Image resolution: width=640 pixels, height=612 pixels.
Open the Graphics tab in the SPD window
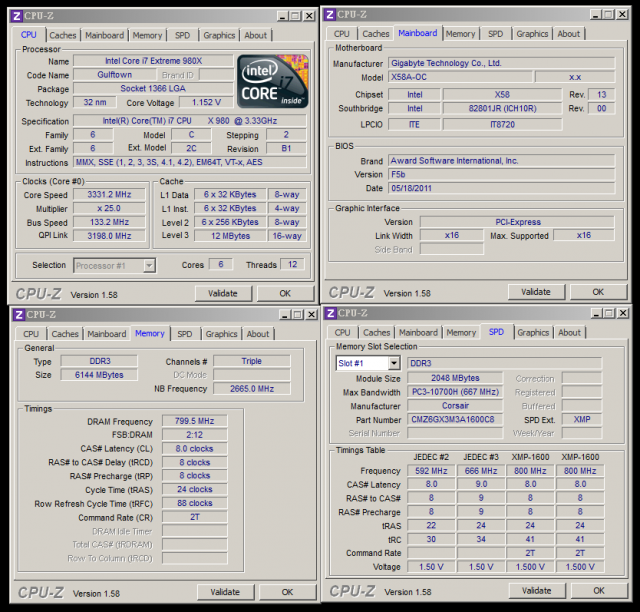533,333
